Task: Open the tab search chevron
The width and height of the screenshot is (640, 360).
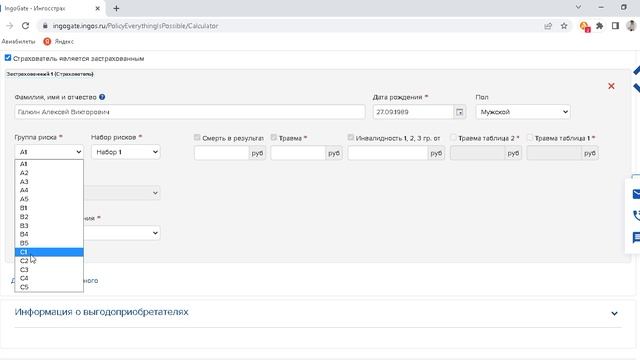Action: pos(578,7)
